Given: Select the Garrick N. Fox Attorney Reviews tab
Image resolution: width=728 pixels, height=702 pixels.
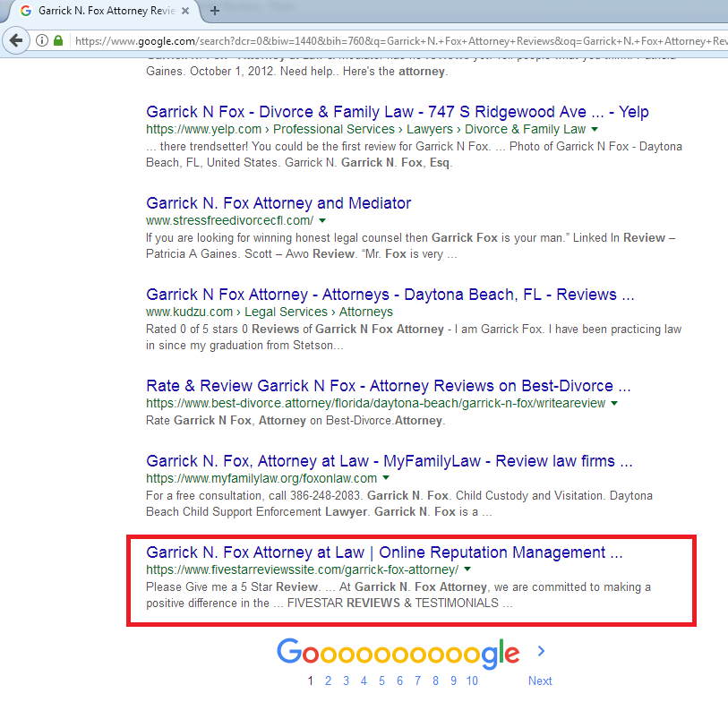Looking at the screenshot, I should (x=107, y=11).
